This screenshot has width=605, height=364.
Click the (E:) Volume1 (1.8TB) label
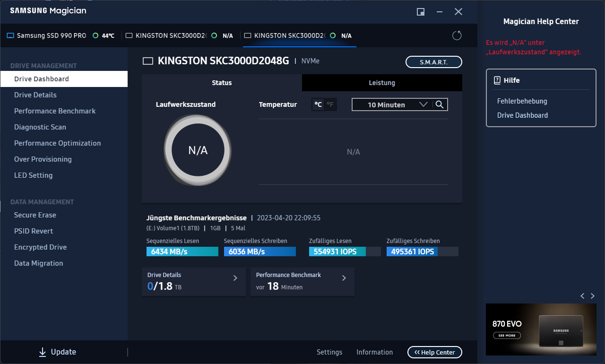coord(172,228)
